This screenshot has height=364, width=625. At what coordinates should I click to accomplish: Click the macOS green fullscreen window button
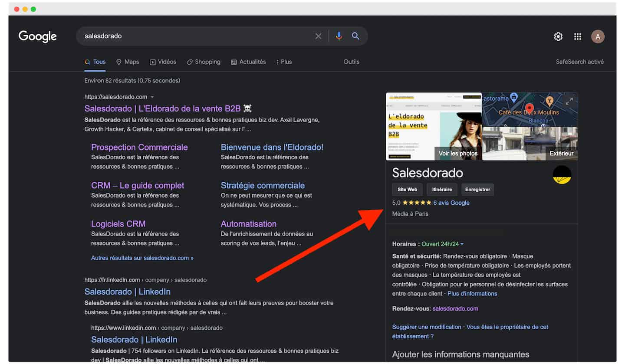33,9
